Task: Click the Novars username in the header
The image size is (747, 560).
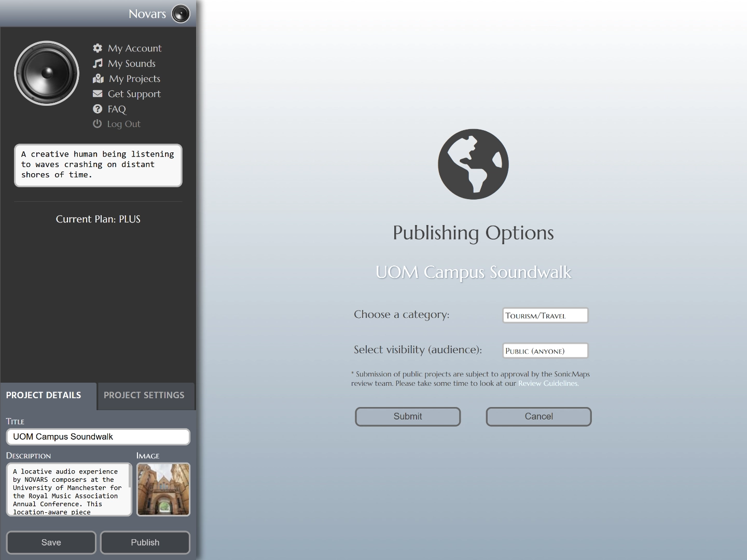Action: [x=147, y=13]
